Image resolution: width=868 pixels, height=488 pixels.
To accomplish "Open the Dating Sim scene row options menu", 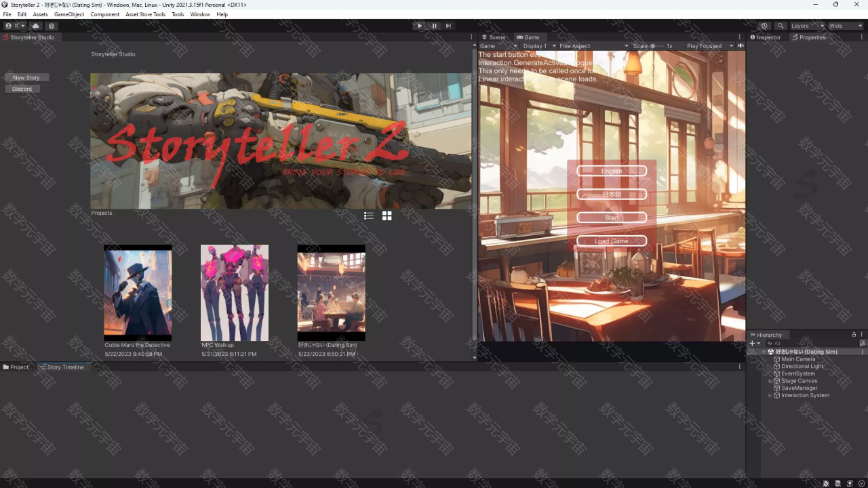I will click(863, 352).
